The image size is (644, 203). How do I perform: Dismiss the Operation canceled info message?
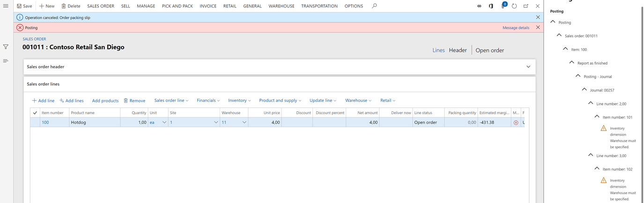pos(538,17)
